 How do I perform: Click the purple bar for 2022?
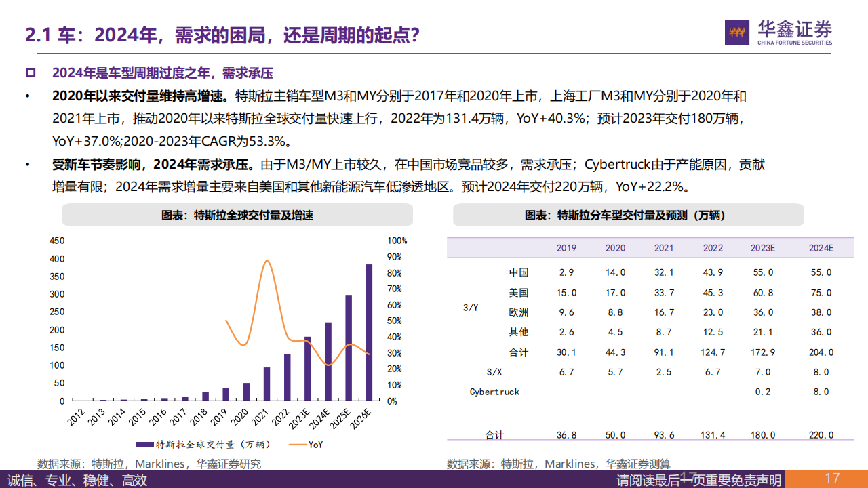[287, 378]
